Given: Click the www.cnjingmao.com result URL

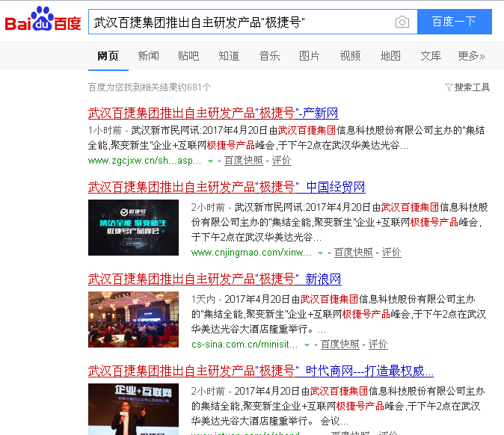Looking at the screenshot, I should (x=251, y=253).
